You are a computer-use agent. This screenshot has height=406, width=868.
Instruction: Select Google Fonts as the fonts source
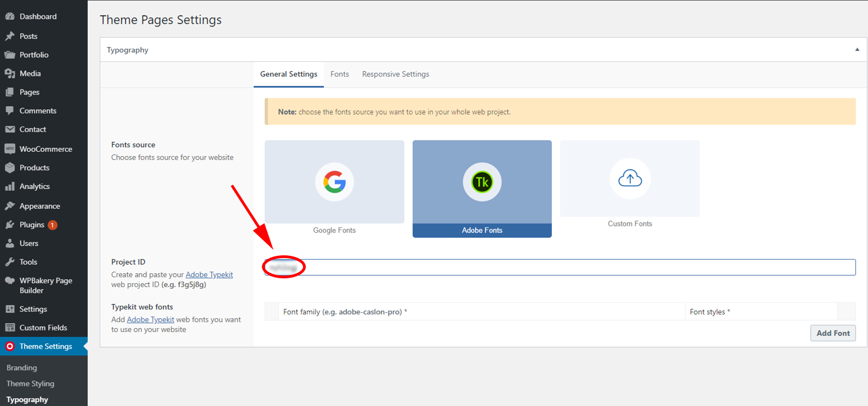point(334,188)
